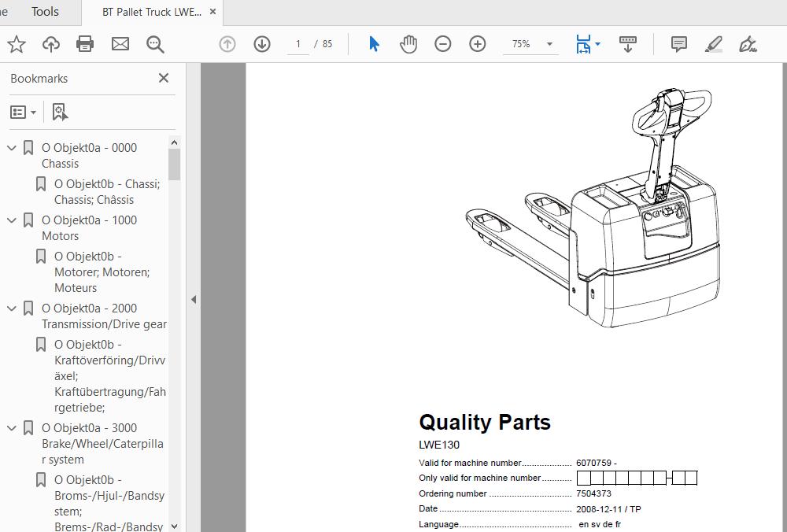Select the Hand pan tool
The height and width of the screenshot is (532, 787).
[408, 44]
